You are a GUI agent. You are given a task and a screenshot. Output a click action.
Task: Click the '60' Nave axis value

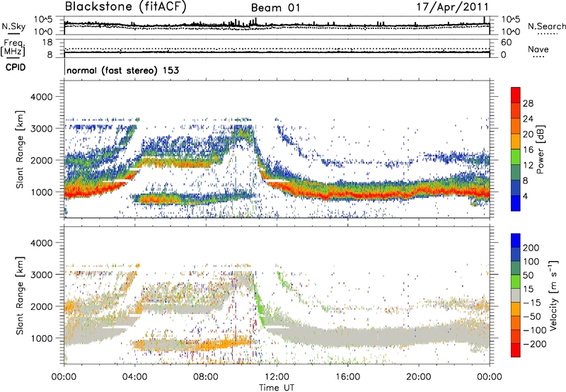point(506,42)
